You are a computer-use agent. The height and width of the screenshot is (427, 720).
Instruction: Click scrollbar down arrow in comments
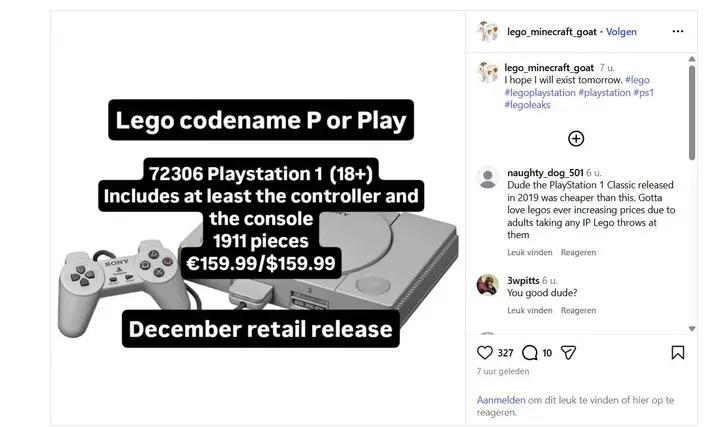point(692,329)
